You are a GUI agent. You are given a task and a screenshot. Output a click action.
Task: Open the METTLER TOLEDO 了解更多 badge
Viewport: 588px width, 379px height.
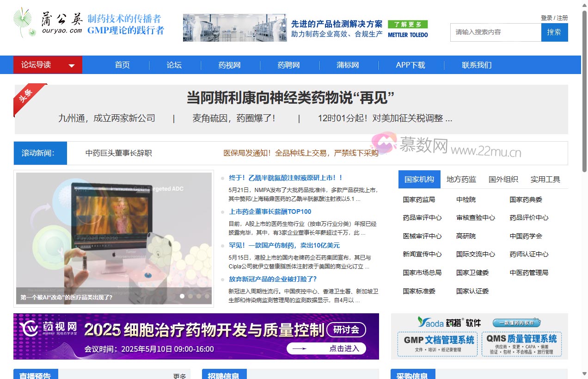[408, 24]
